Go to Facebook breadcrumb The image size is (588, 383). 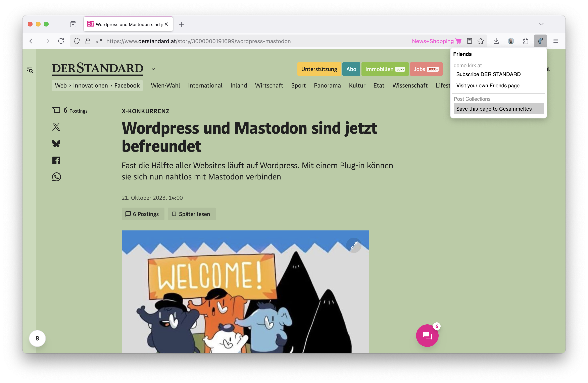point(127,86)
